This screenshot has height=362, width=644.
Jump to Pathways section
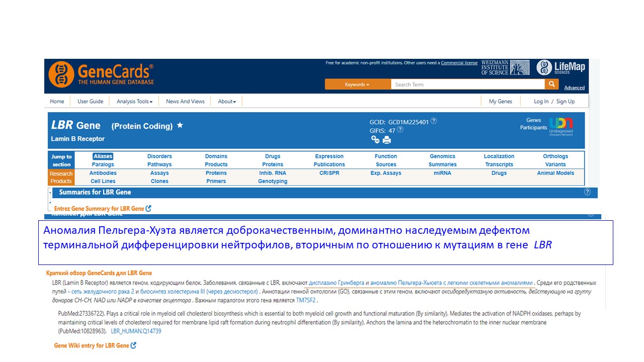159,164
